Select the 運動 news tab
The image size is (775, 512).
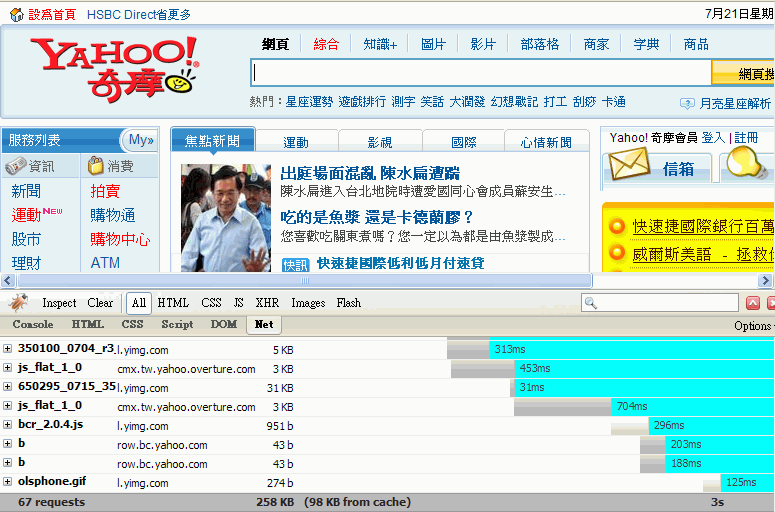(296, 142)
